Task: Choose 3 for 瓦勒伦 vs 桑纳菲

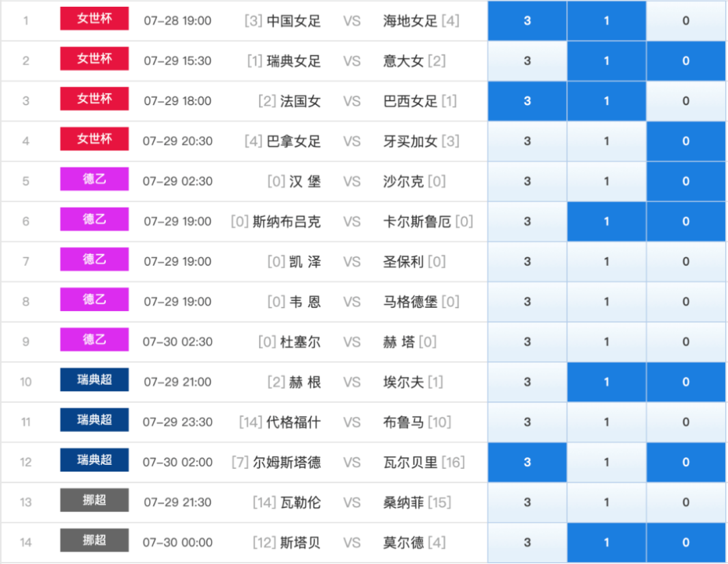Action: tap(527, 502)
